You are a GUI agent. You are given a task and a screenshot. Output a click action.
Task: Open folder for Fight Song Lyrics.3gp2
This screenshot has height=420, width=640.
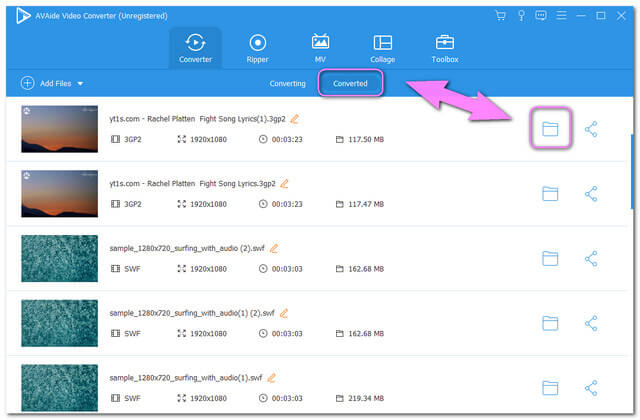click(x=549, y=194)
